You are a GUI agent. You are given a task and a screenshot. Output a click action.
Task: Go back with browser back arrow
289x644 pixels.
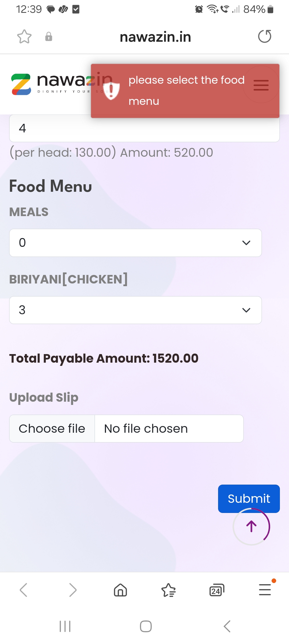coord(24,590)
